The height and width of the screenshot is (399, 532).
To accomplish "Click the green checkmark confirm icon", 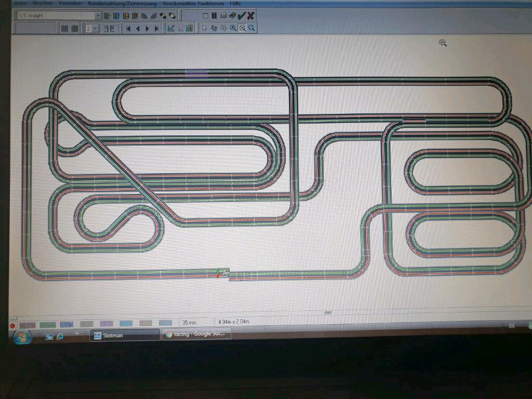I will coord(242,16).
